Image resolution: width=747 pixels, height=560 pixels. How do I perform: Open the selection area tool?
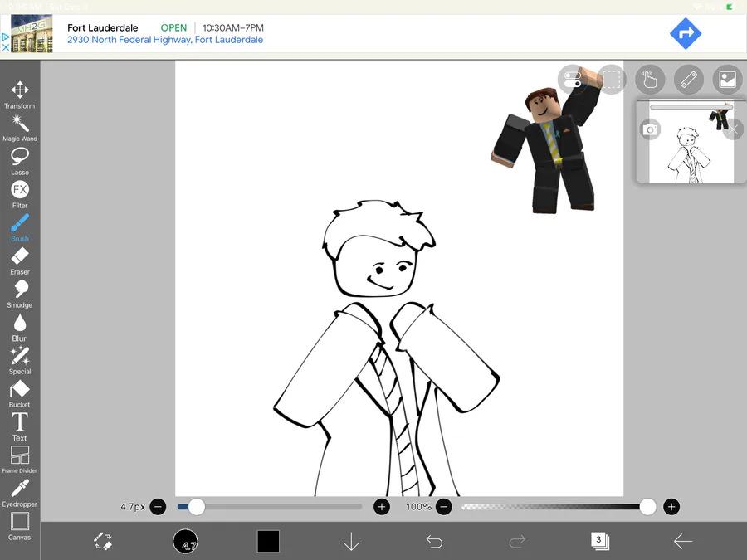tap(611, 80)
